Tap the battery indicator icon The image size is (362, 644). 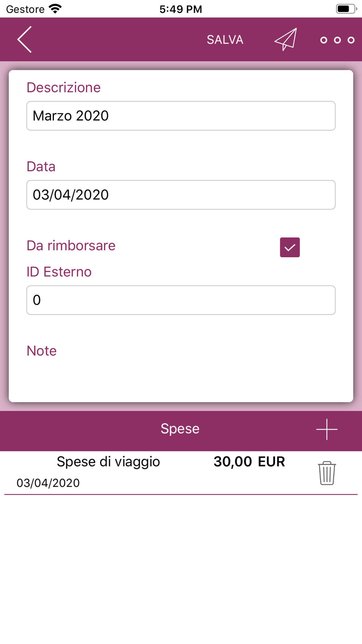pos(346,9)
